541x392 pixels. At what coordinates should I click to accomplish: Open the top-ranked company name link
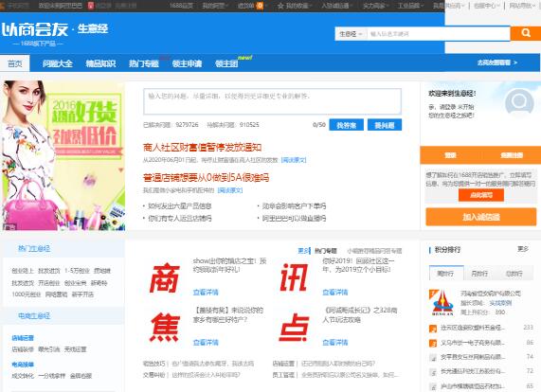490,294
